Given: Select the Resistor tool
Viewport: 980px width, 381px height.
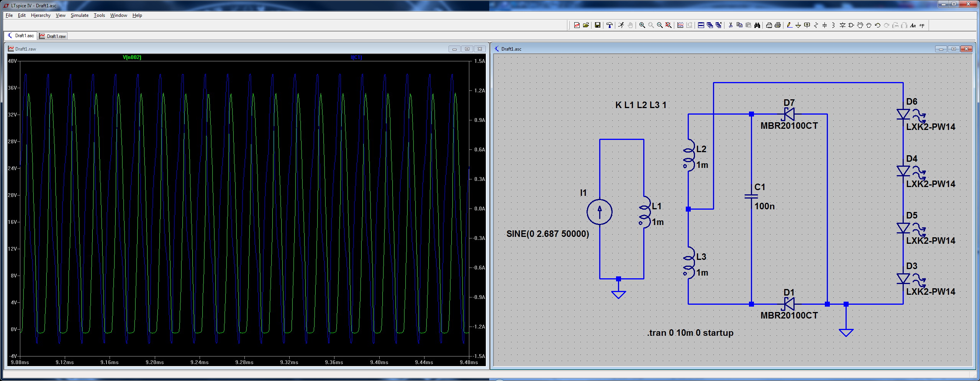Looking at the screenshot, I should tap(816, 25).
